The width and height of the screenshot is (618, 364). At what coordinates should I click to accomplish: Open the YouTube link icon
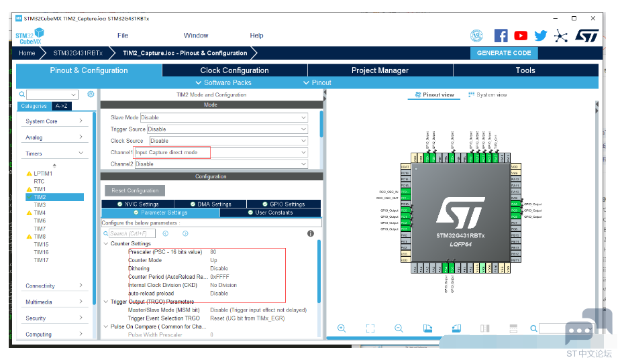pyautogui.click(x=521, y=36)
